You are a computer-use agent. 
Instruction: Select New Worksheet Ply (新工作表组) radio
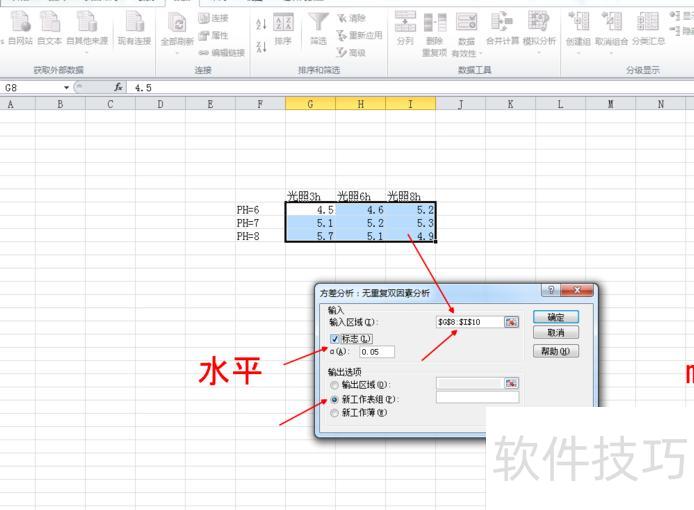(334, 399)
